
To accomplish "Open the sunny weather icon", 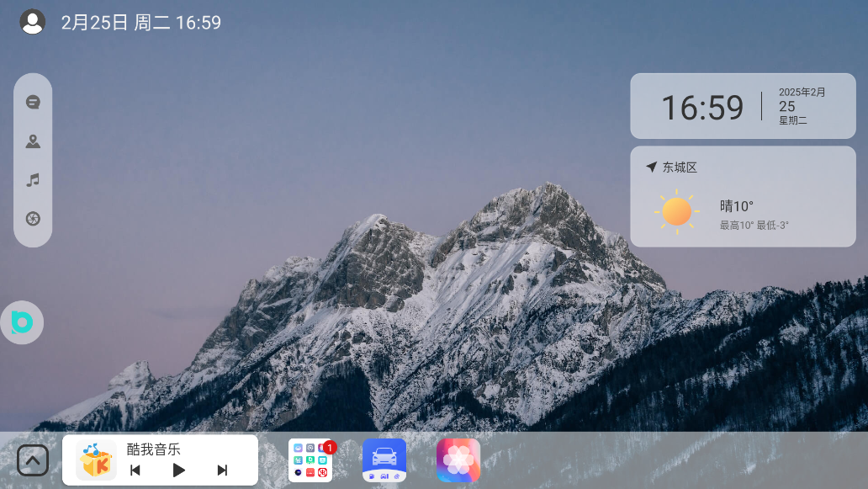I will click(x=676, y=211).
